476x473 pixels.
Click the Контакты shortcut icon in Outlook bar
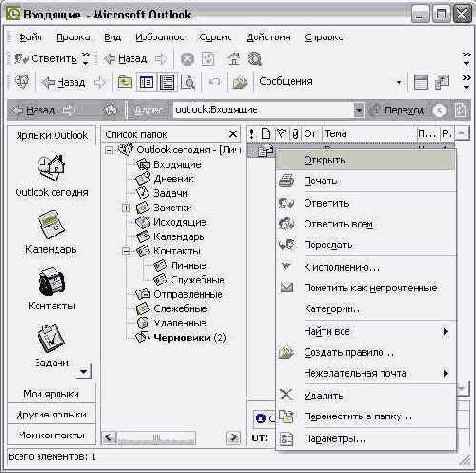click(x=51, y=282)
